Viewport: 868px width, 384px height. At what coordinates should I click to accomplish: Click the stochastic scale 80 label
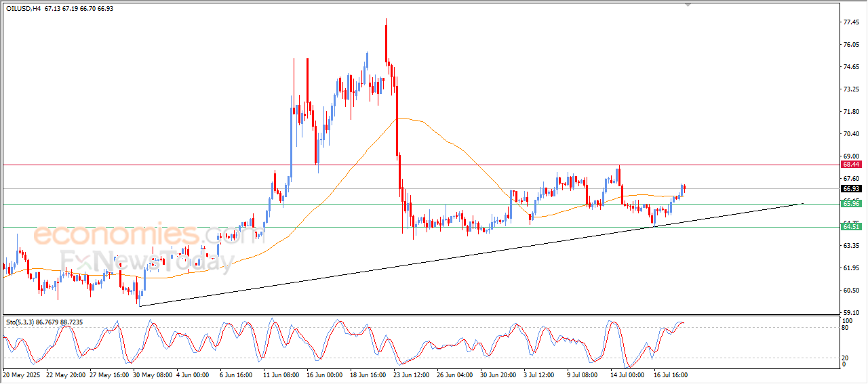(x=846, y=327)
